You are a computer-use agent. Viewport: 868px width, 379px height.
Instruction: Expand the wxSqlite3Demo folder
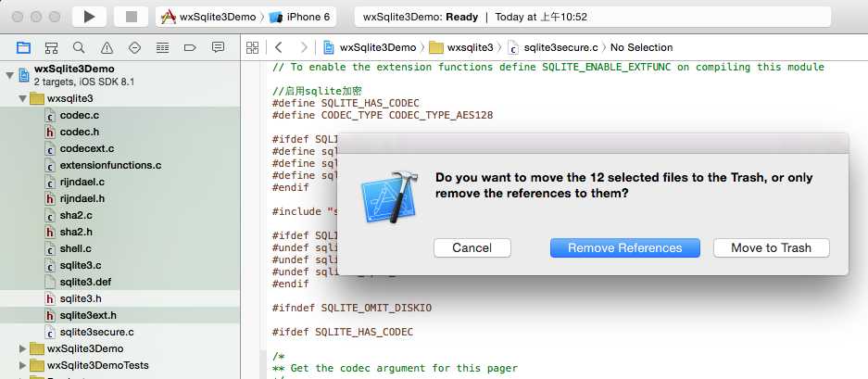(23, 348)
